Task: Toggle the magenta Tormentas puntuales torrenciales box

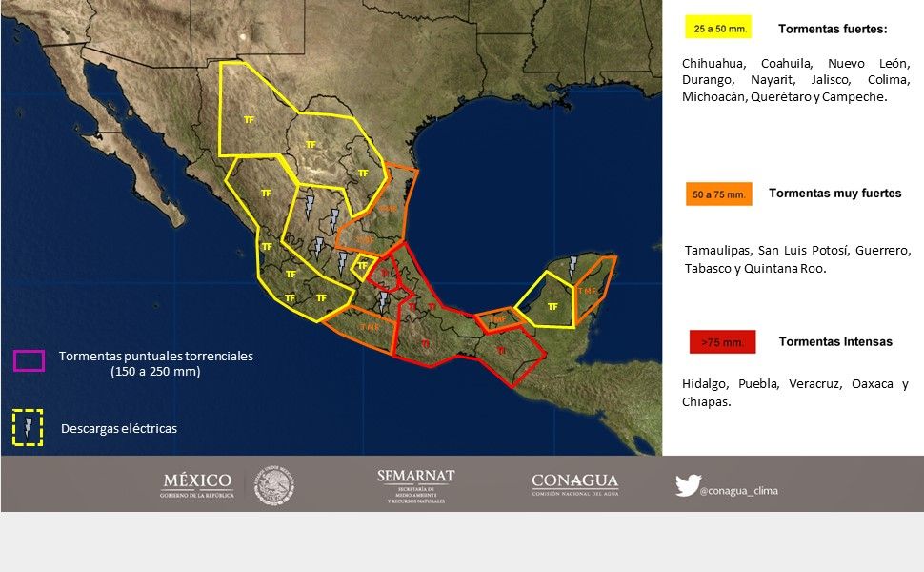Action: [x=28, y=362]
